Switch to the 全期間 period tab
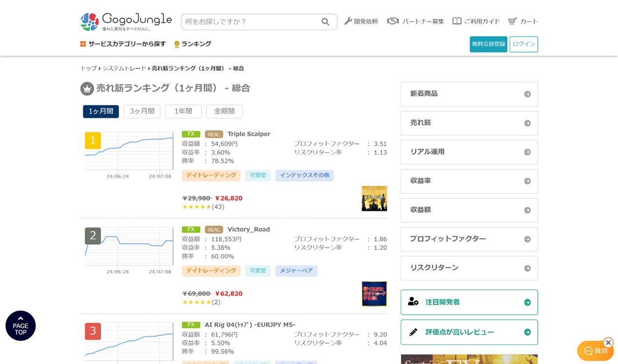Image resolution: width=618 pixels, height=364 pixels. click(225, 111)
